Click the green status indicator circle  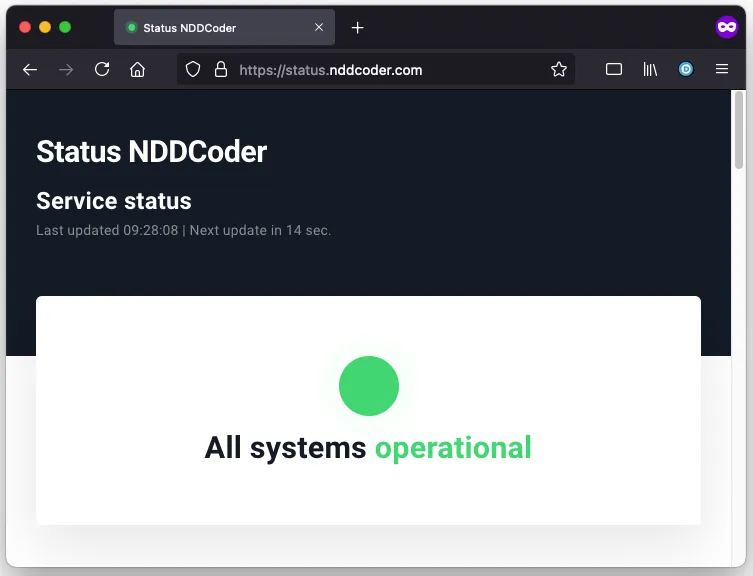369,386
